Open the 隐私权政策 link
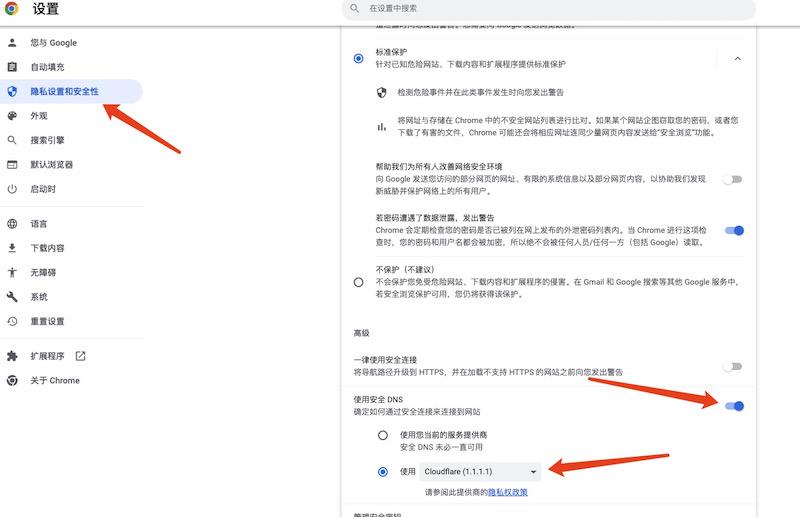Image resolution: width=800 pixels, height=517 pixels. coord(508,492)
